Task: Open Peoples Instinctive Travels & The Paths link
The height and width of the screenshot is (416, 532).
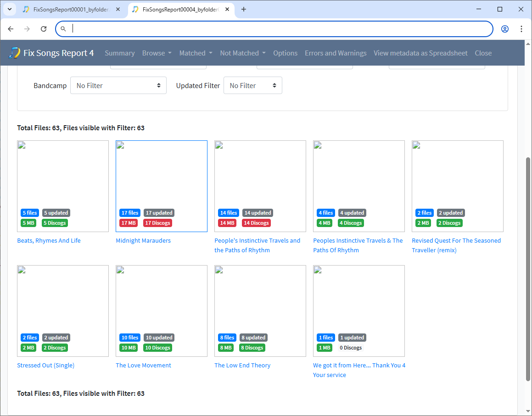Action: 358,245
